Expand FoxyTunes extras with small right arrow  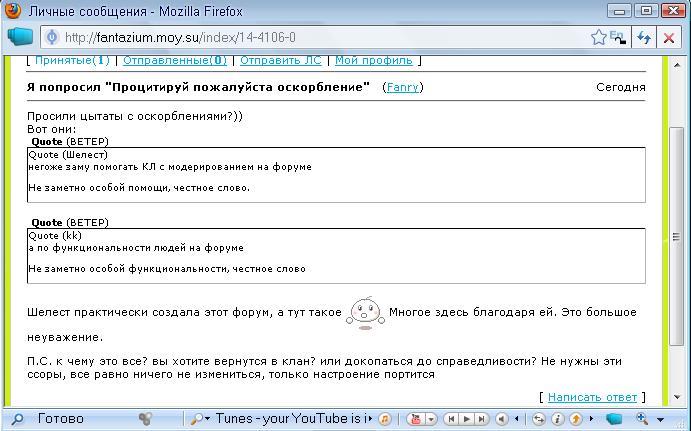click(591, 419)
